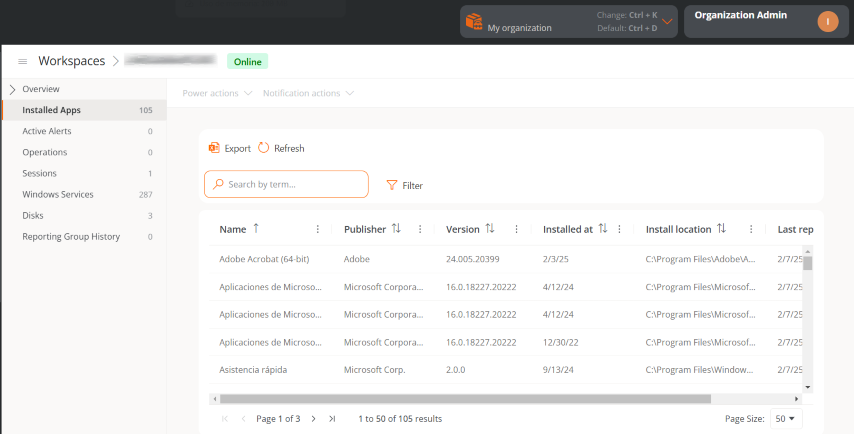
Task: Sort by Install location column
Action: pyautogui.click(x=721, y=229)
